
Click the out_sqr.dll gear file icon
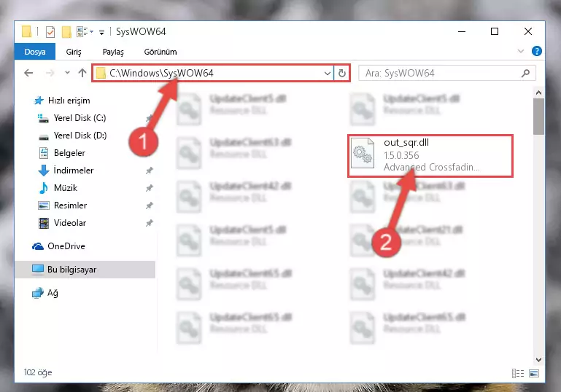(363, 153)
